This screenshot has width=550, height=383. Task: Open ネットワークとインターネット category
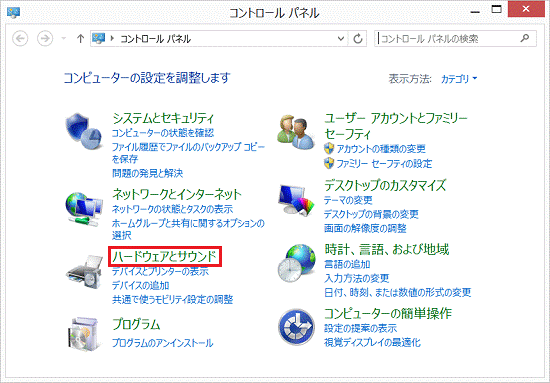coord(177,194)
